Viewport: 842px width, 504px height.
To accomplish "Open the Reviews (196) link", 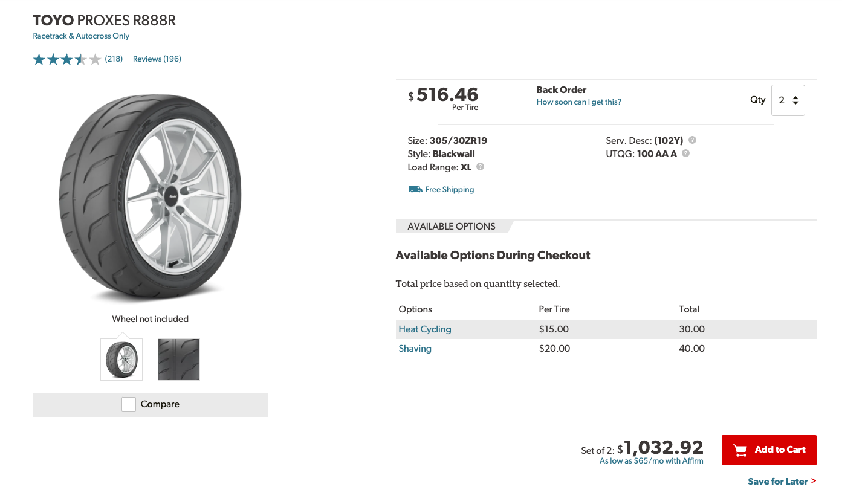I will pyautogui.click(x=157, y=59).
